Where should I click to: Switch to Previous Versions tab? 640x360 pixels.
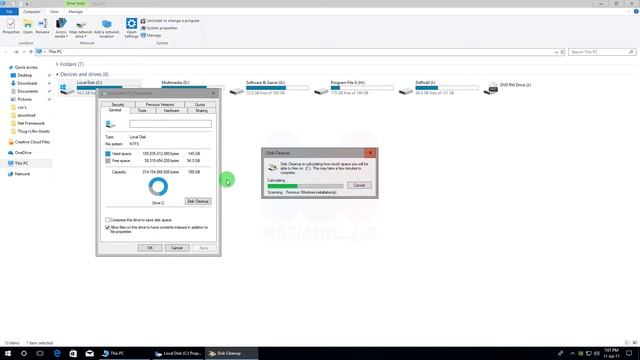pos(160,104)
